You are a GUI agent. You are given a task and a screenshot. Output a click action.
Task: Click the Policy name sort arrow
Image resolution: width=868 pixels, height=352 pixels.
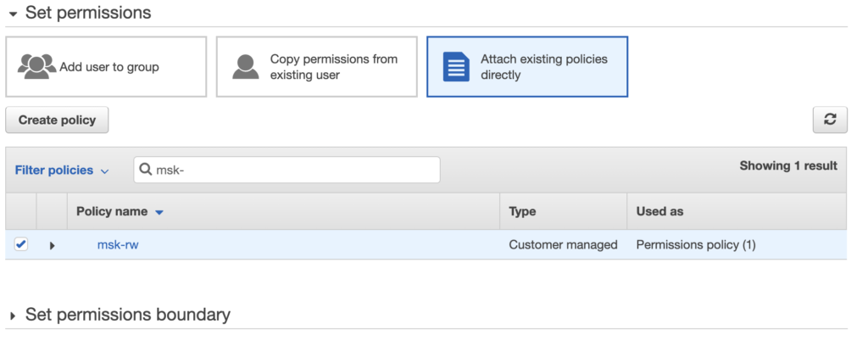(159, 212)
